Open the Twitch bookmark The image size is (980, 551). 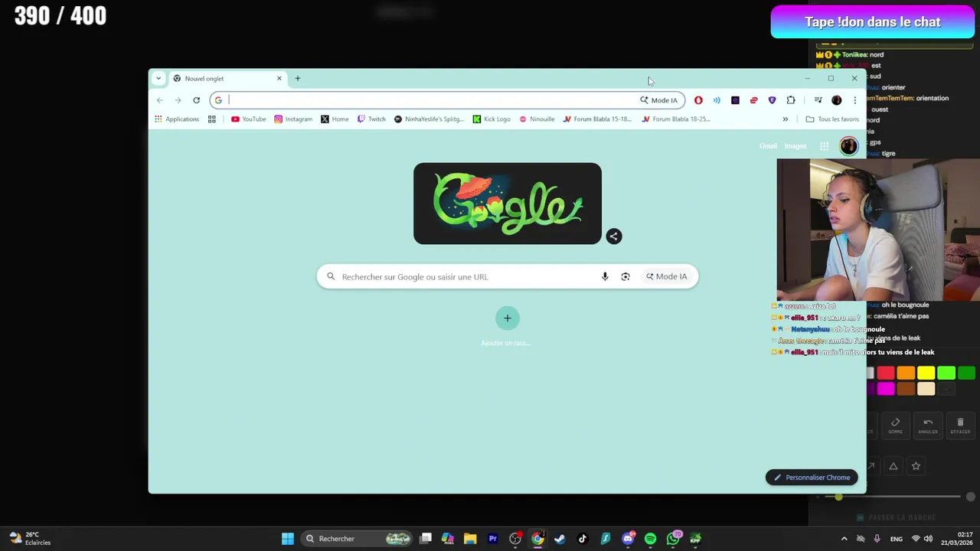[x=371, y=119]
